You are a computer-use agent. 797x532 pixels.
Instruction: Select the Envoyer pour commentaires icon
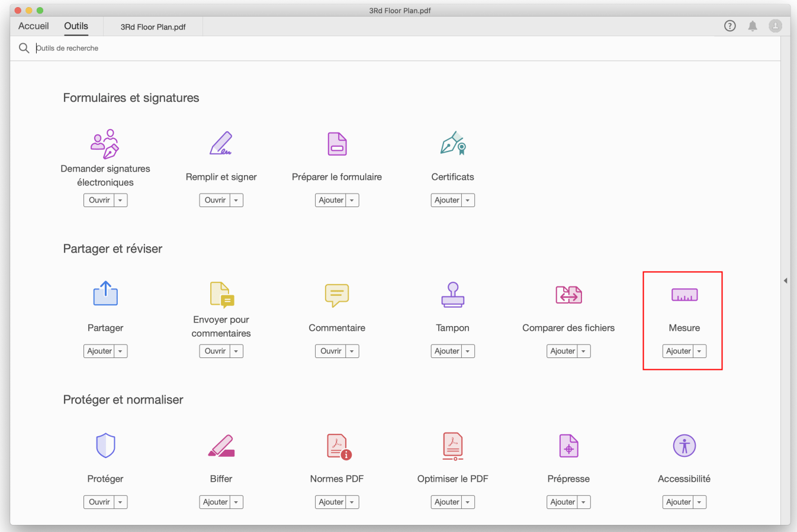tap(222, 295)
